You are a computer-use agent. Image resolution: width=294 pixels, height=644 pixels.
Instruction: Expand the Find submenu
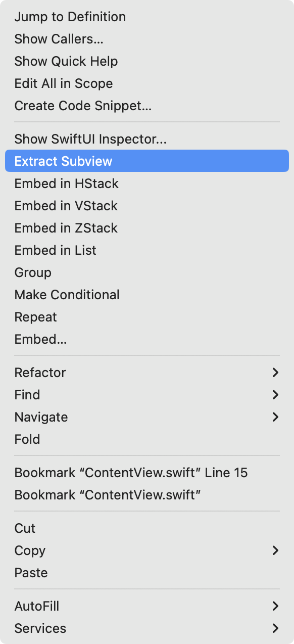coord(27,395)
